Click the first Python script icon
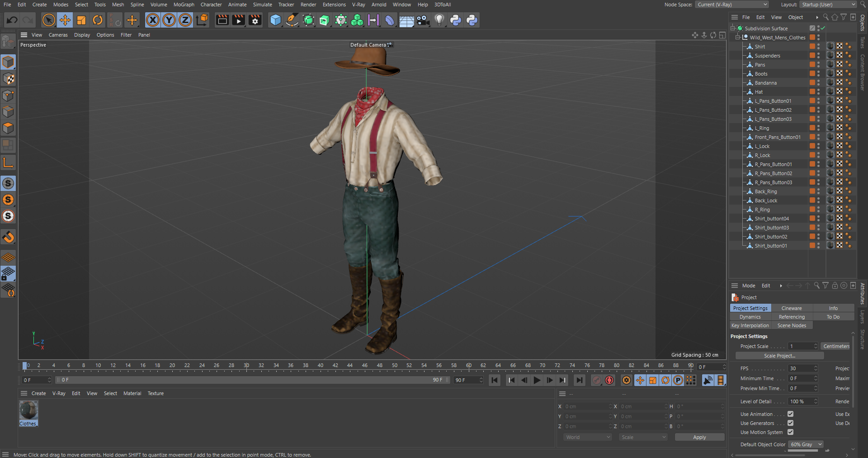The width and height of the screenshot is (868, 458). click(x=456, y=20)
